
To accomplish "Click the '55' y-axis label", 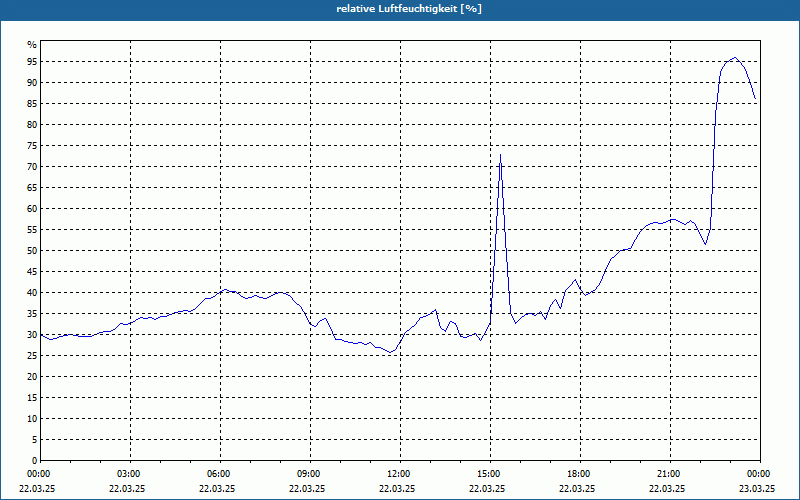I will click(32, 230).
